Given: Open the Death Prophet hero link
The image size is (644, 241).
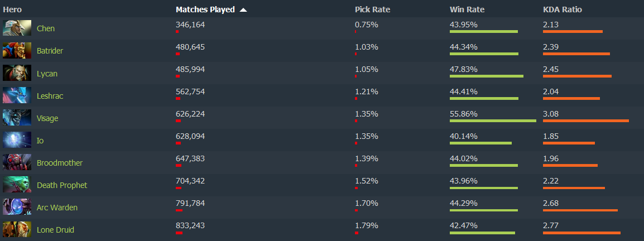Looking at the screenshot, I should click(x=62, y=185).
